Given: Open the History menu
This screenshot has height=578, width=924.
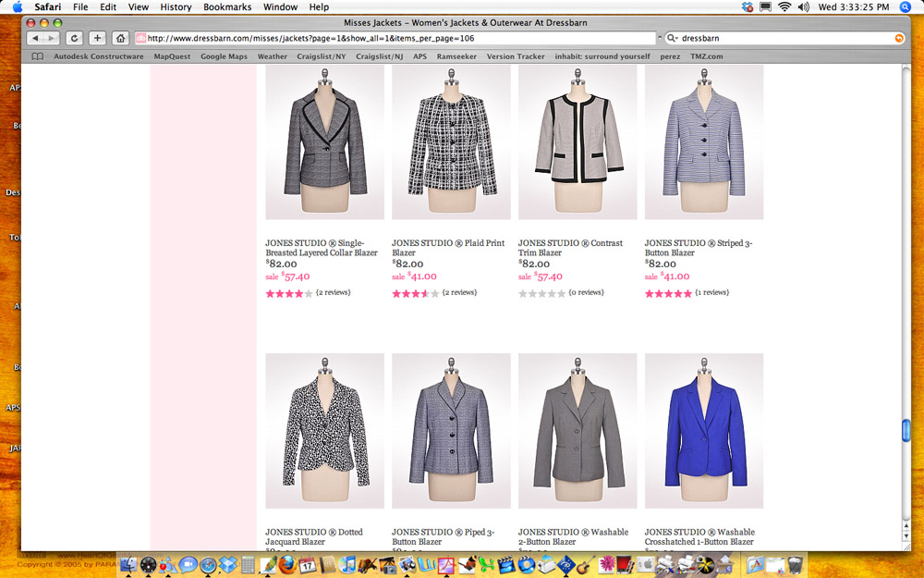Looking at the screenshot, I should click(176, 7).
